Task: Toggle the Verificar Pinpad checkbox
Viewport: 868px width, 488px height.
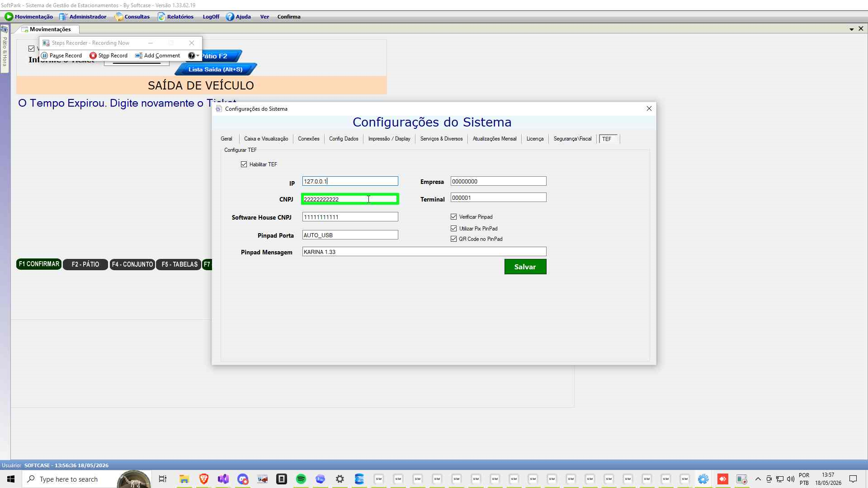Action: [454, 217]
